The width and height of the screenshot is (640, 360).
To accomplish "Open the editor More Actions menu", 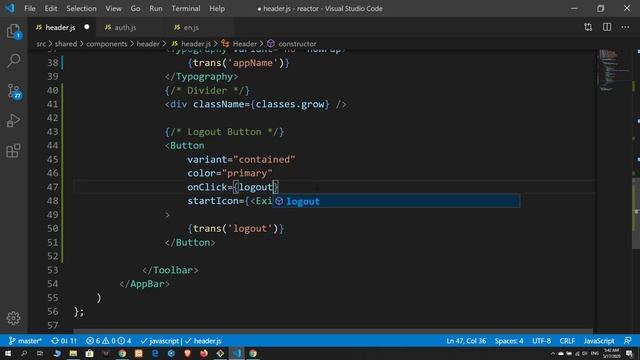I will [x=625, y=27].
